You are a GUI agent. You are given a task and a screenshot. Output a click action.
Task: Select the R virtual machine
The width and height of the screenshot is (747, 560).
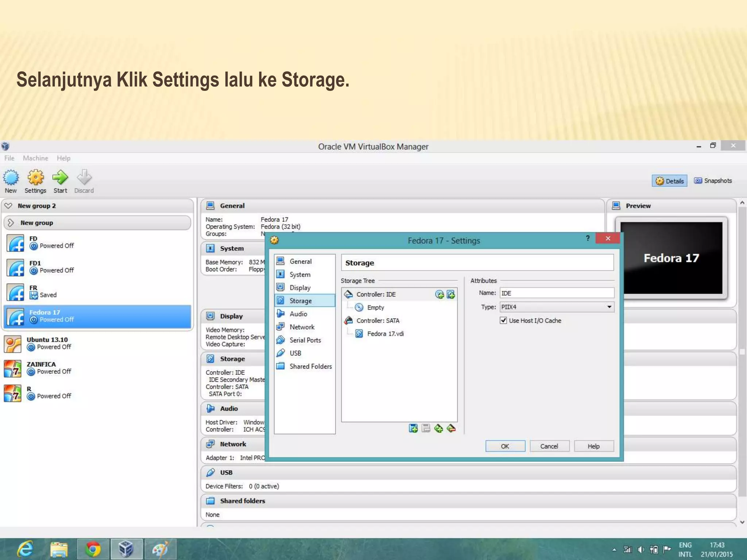pos(97,393)
